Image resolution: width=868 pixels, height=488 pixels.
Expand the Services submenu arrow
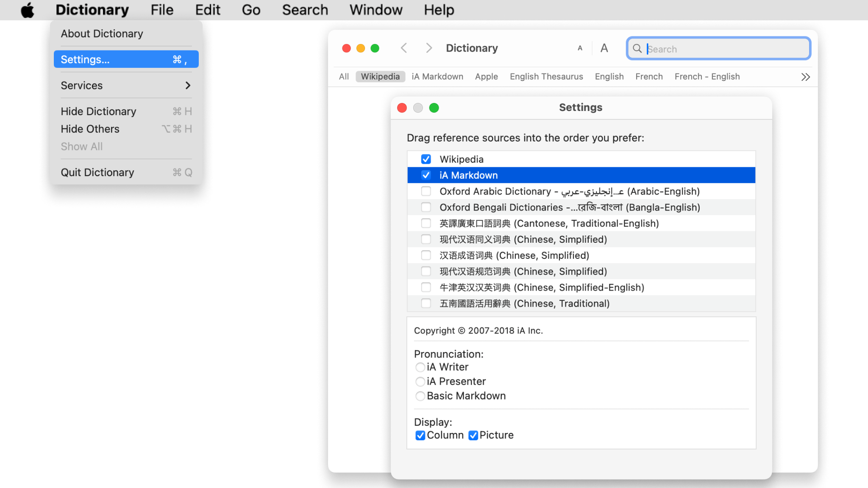tap(188, 86)
